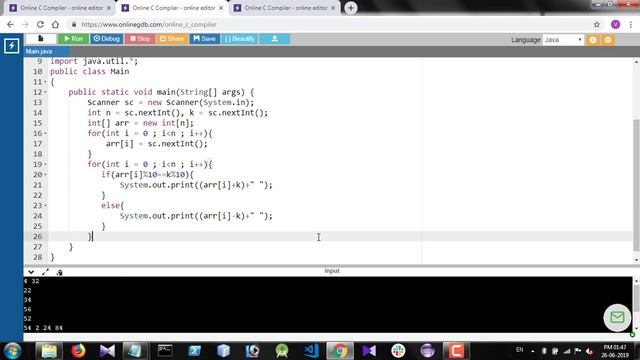Screen dimensions: 640x360
Task: Open the Windows Start button
Action: coord(12,351)
